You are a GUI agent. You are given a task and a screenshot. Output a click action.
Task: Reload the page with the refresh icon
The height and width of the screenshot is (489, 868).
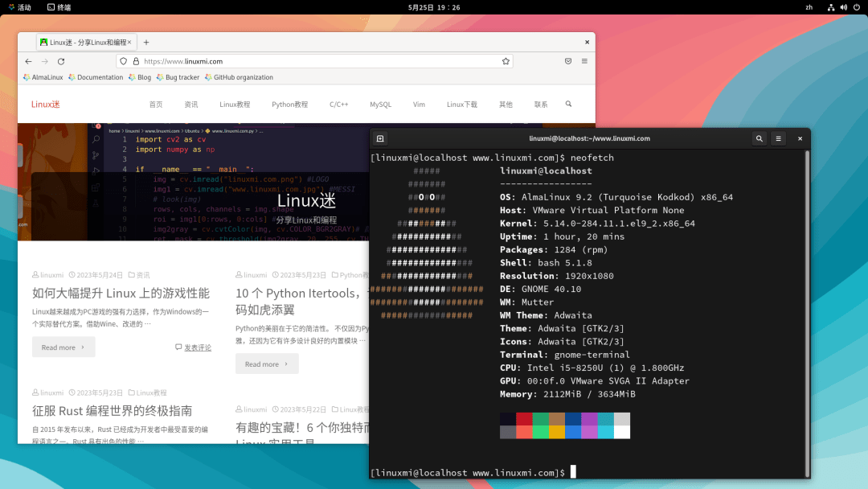(x=62, y=61)
